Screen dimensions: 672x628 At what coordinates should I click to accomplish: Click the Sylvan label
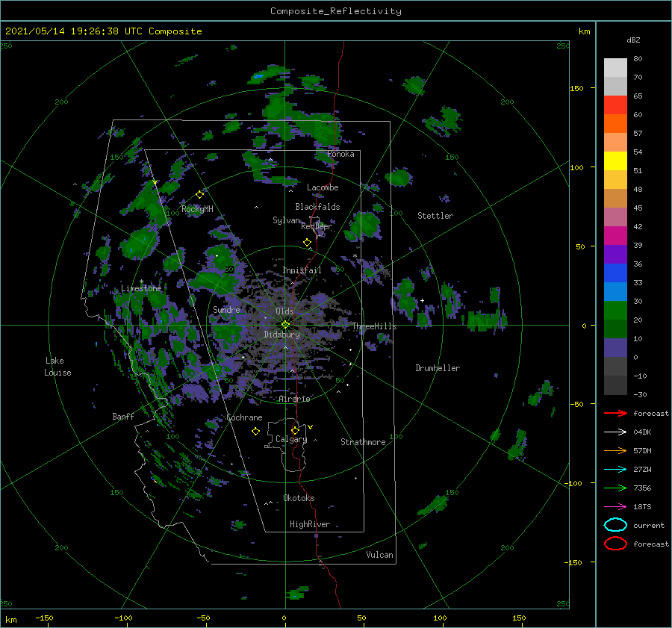tap(286, 220)
